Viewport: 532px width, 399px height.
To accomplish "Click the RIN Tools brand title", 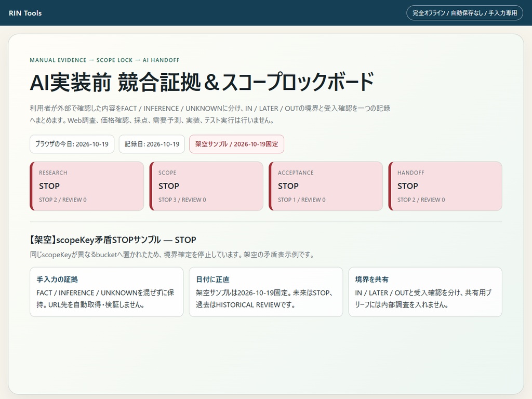I will pos(25,13).
